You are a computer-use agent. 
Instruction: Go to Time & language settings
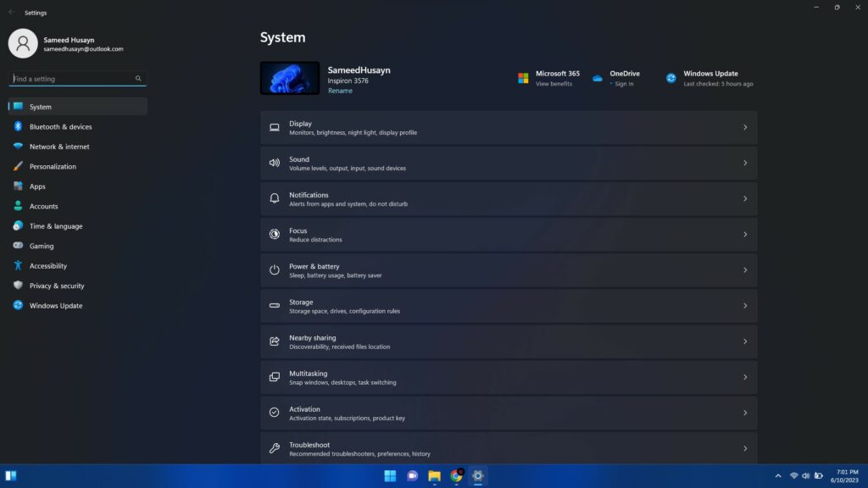(56, 226)
